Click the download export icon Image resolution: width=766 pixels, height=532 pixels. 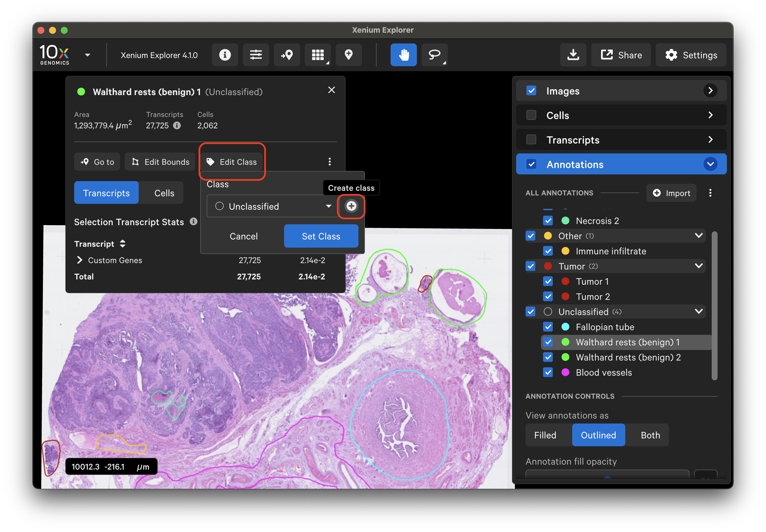click(x=573, y=55)
